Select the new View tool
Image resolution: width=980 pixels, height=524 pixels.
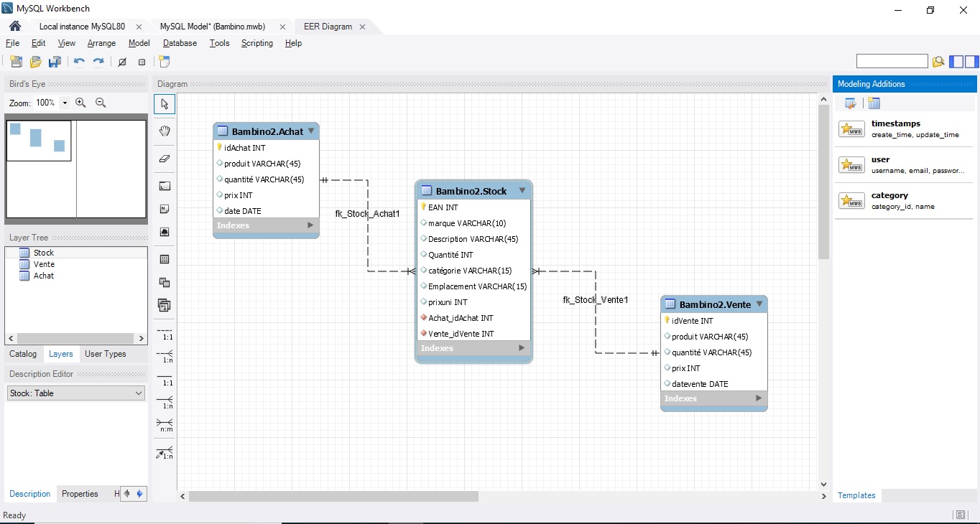[165, 282]
